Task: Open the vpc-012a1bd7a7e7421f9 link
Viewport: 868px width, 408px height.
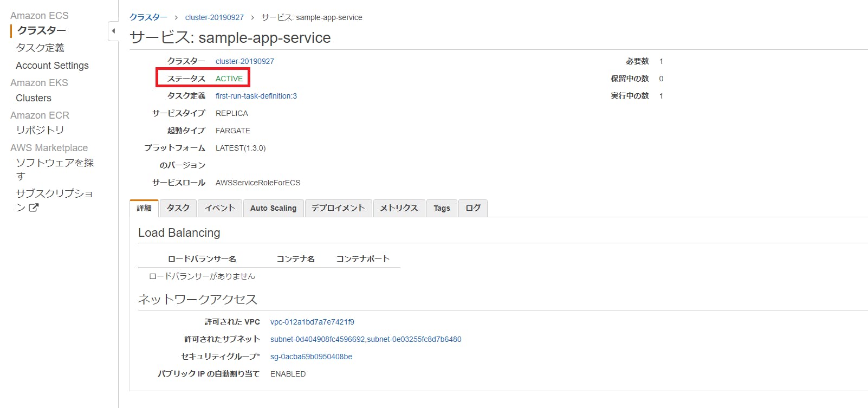Action: [312, 322]
